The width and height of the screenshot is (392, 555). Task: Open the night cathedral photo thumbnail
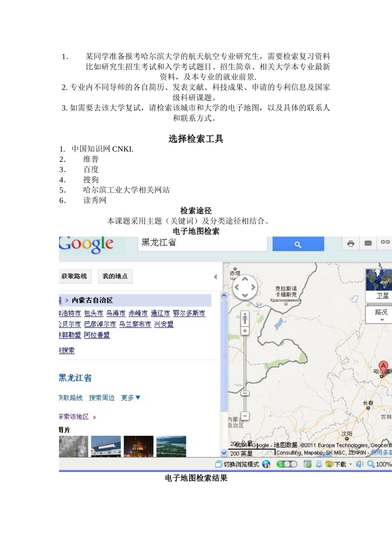coord(138,446)
